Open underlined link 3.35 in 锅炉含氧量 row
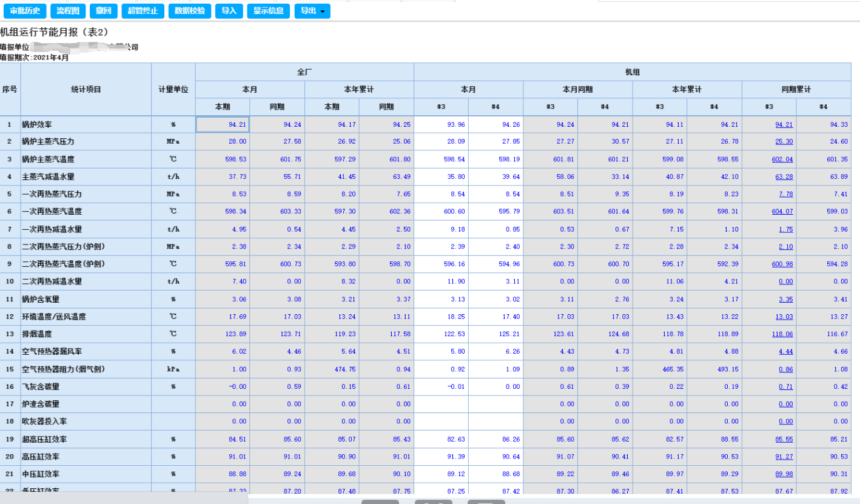860x504 pixels. click(x=785, y=299)
